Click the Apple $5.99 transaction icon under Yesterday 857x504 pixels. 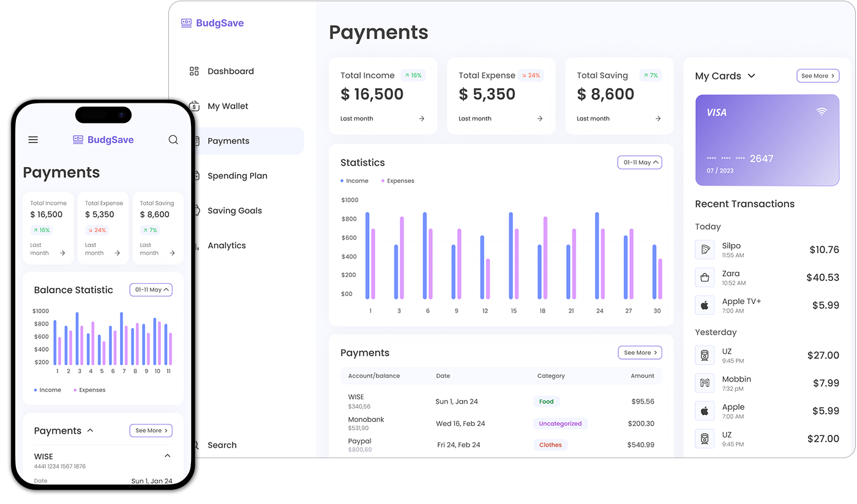(705, 410)
